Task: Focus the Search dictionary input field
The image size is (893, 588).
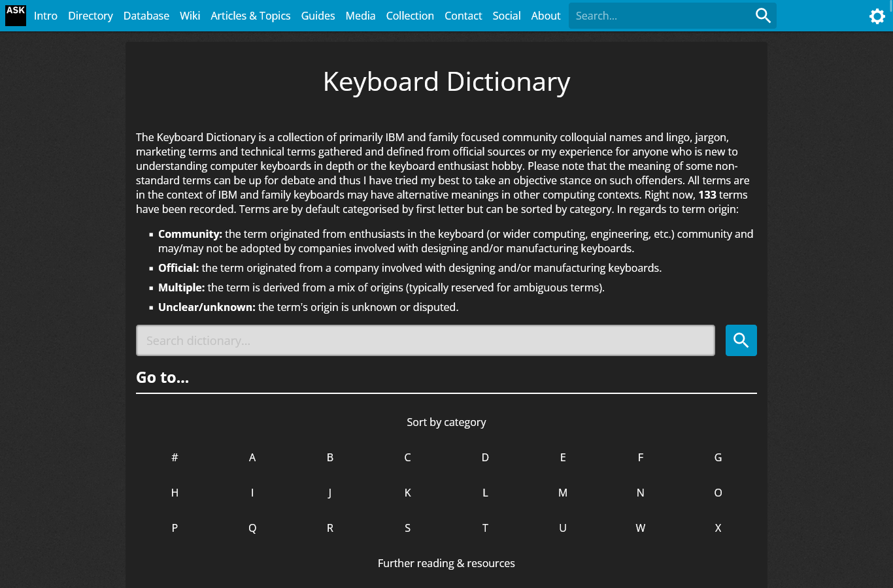Action: pyautogui.click(x=426, y=340)
